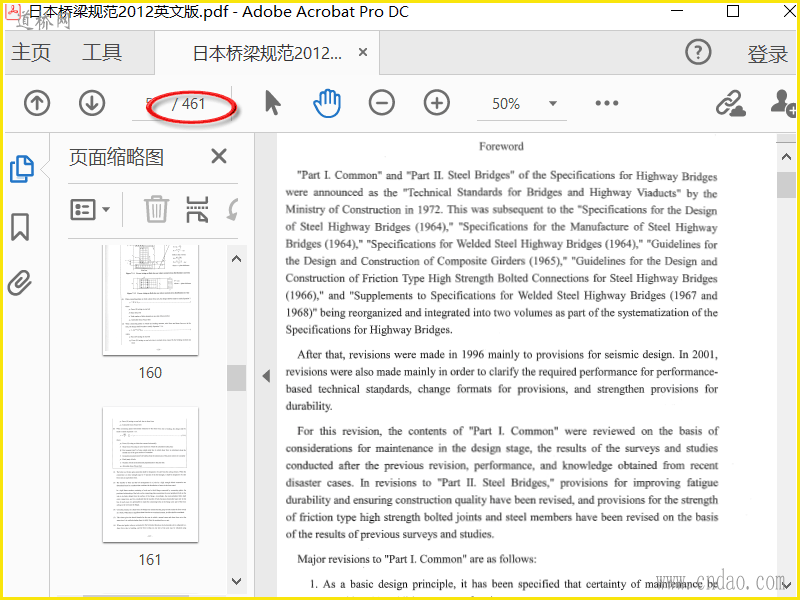This screenshot has width=800, height=600.
Task: Open the help question mark icon
Action: pos(698,52)
